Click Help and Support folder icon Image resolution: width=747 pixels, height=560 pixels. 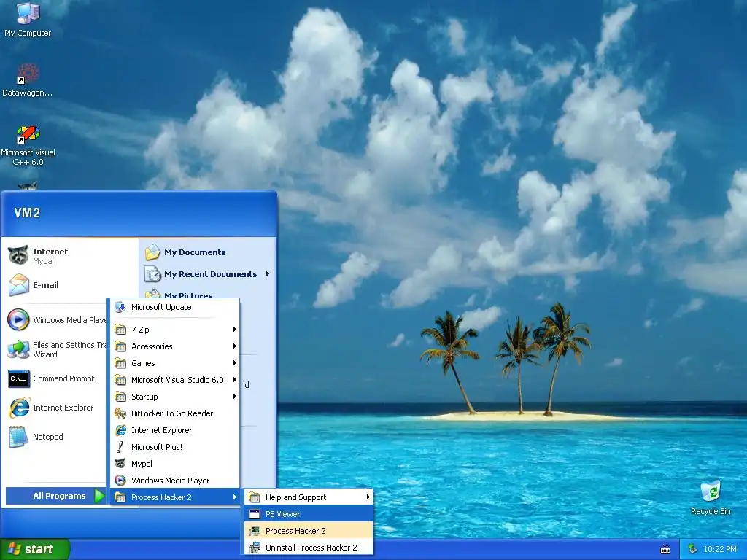pos(255,497)
